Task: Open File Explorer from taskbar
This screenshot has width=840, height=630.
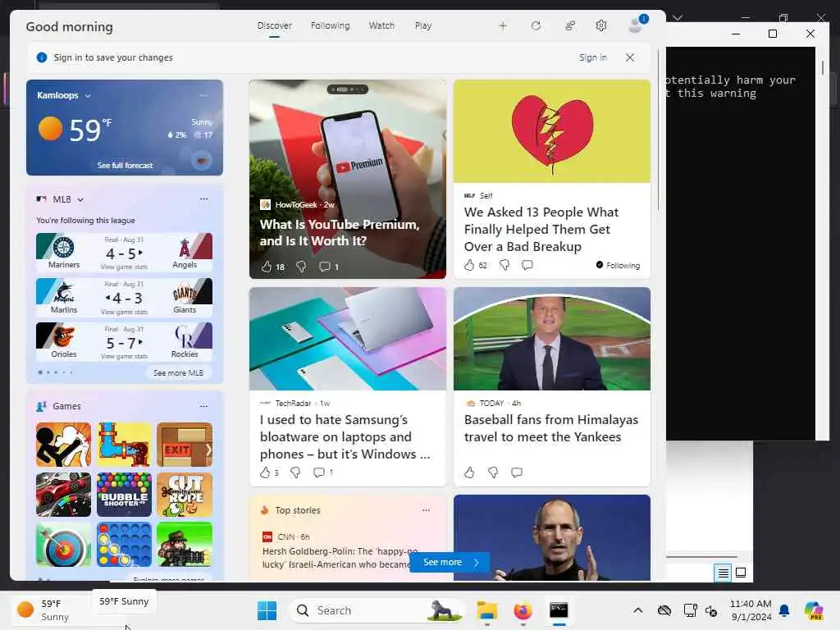Action: [487, 610]
